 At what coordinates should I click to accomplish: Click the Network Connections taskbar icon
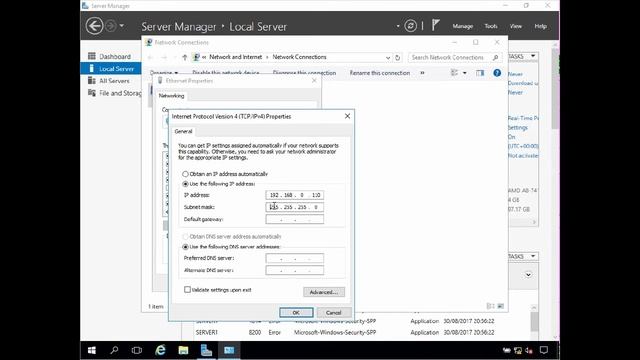(x=229, y=350)
